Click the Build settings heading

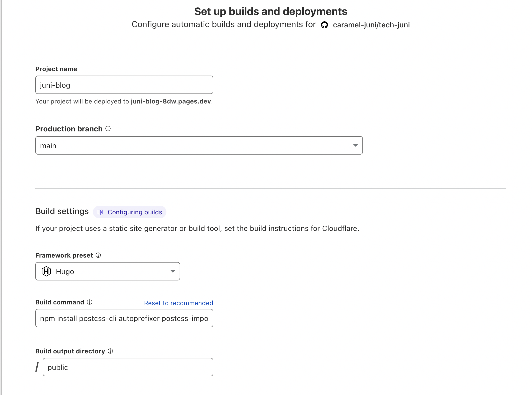[x=62, y=211]
